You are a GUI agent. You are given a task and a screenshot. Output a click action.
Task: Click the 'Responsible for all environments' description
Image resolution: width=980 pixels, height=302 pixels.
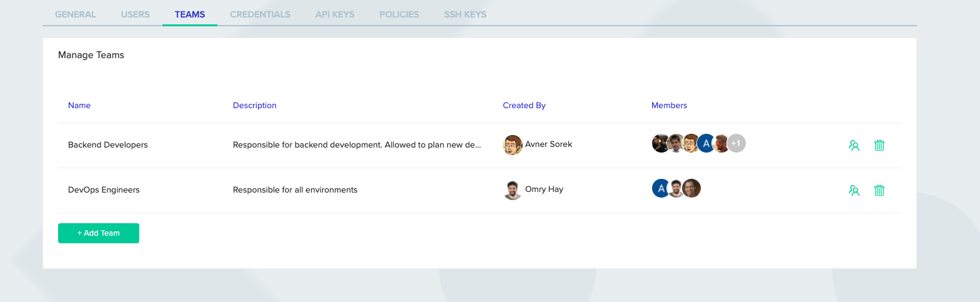[x=295, y=190]
